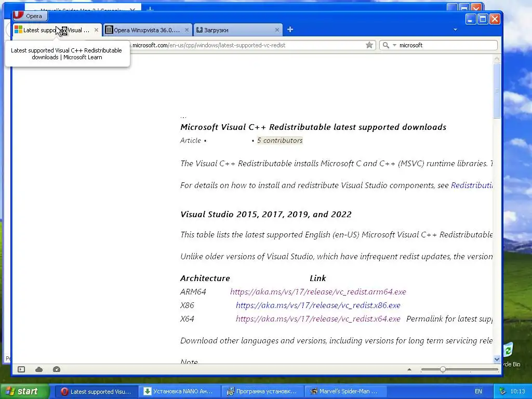The width and height of the screenshot is (532, 399).
Task: Click the vertical scrollbar down arrow
Action: (497, 359)
